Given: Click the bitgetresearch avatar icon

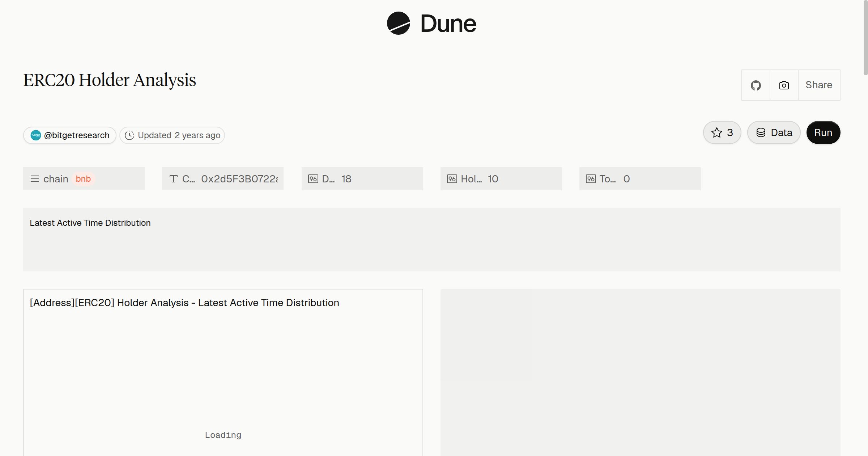Looking at the screenshot, I should pos(36,135).
